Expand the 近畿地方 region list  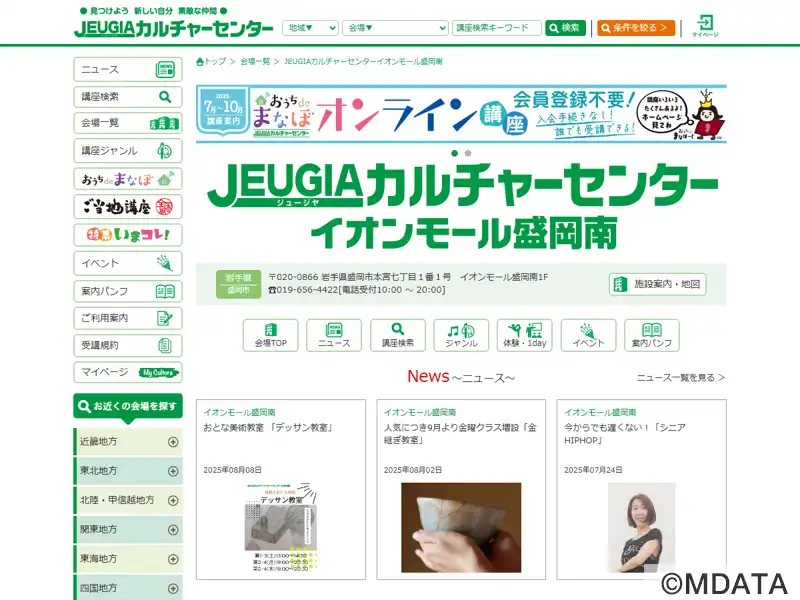(x=128, y=442)
